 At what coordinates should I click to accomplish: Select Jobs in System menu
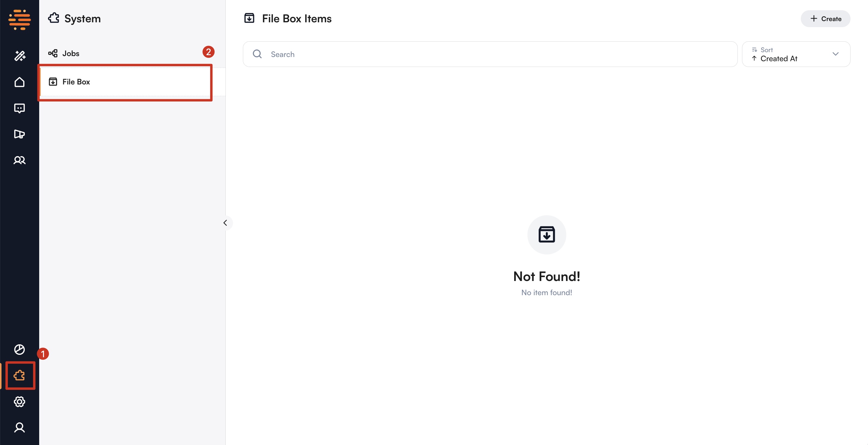(71, 53)
